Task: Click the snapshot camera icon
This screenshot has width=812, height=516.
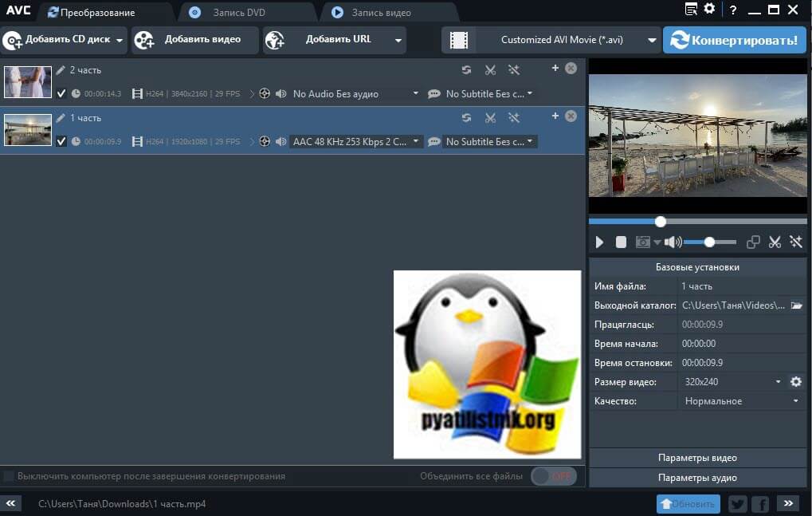Action: 643,242
